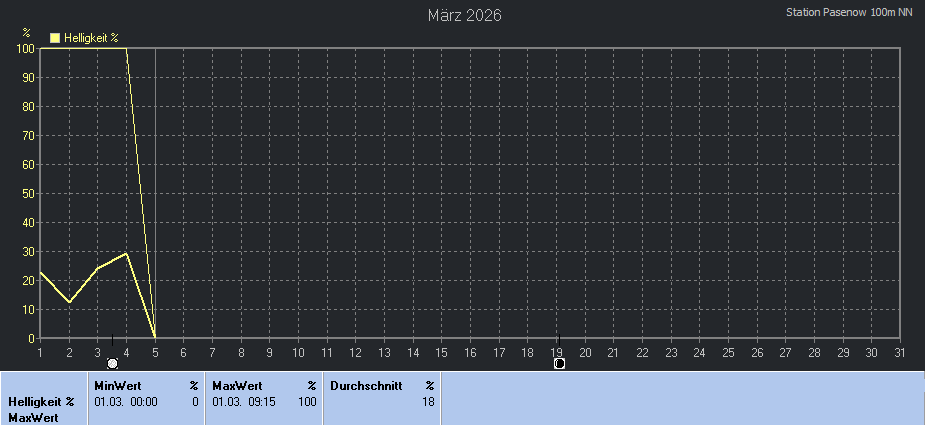Click day 5 on the x-axis
Screen dimensions: 925x425
[x=155, y=352]
